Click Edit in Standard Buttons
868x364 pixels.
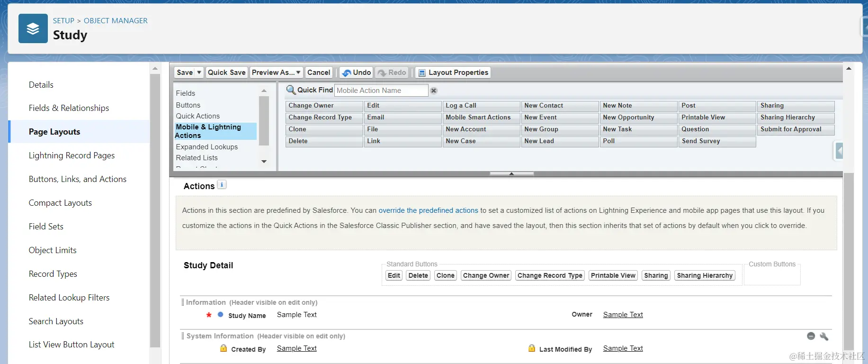[x=394, y=275]
